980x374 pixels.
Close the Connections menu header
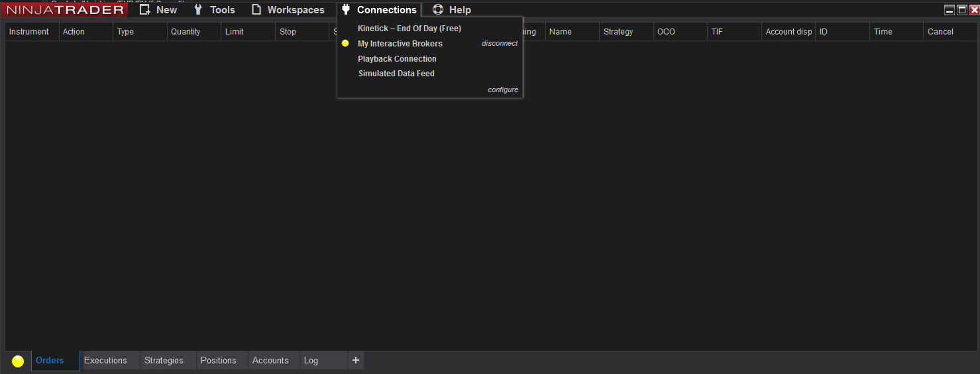click(x=378, y=9)
